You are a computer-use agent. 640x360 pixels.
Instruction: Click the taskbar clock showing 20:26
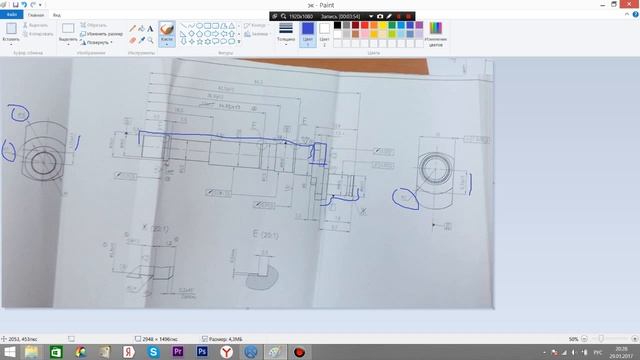[622, 352]
